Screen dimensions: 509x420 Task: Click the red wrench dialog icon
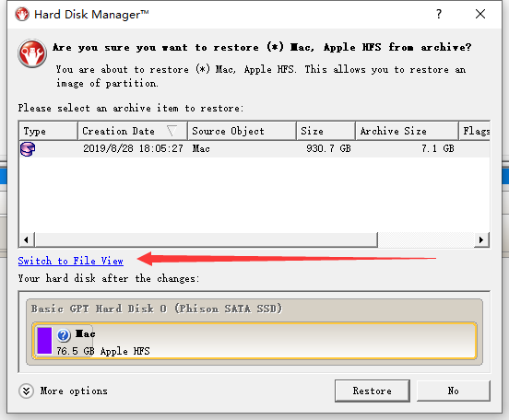(x=32, y=53)
